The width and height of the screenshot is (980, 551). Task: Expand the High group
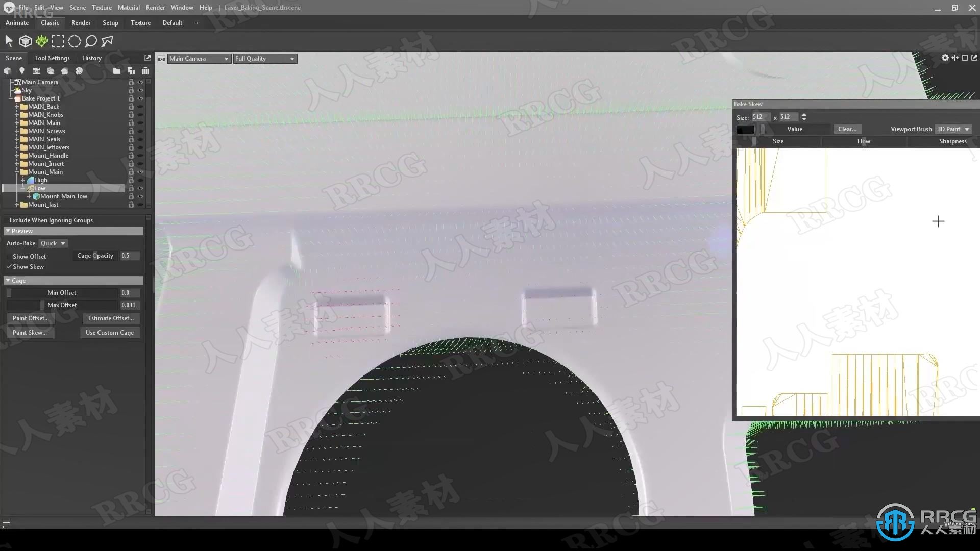coord(23,180)
